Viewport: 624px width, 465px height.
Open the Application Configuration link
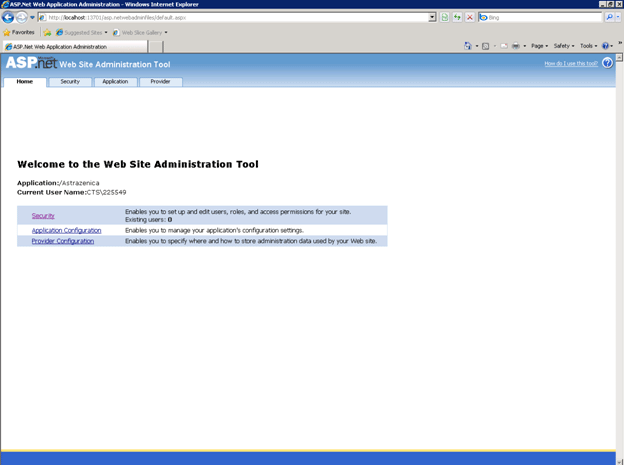pyautogui.click(x=66, y=231)
